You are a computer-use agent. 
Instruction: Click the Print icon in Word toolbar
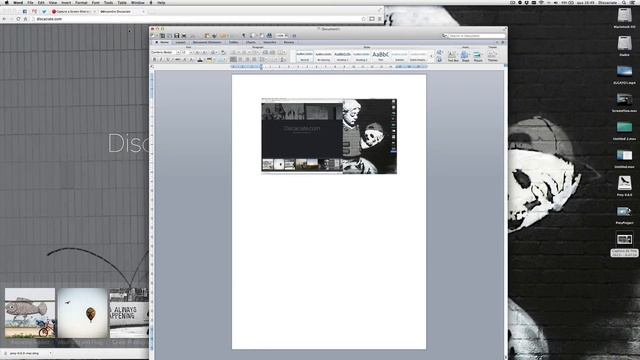pyautogui.click(x=184, y=36)
